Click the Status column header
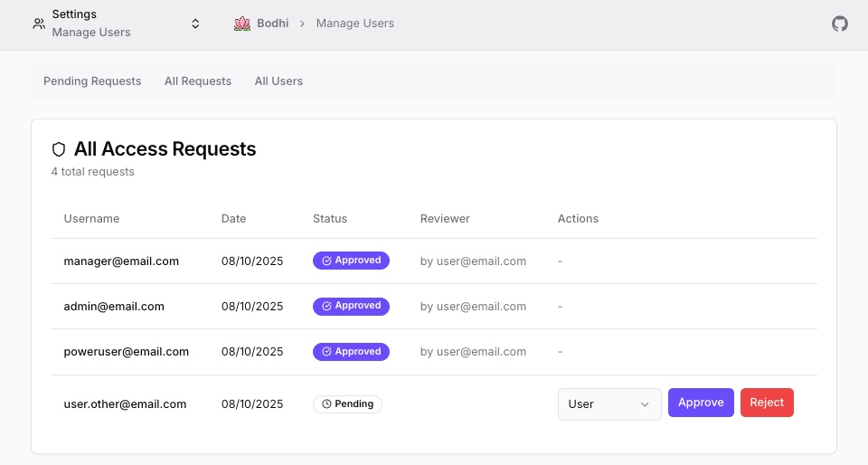Image resolution: width=868 pixels, height=465 pixels. (x=330, y=219)
